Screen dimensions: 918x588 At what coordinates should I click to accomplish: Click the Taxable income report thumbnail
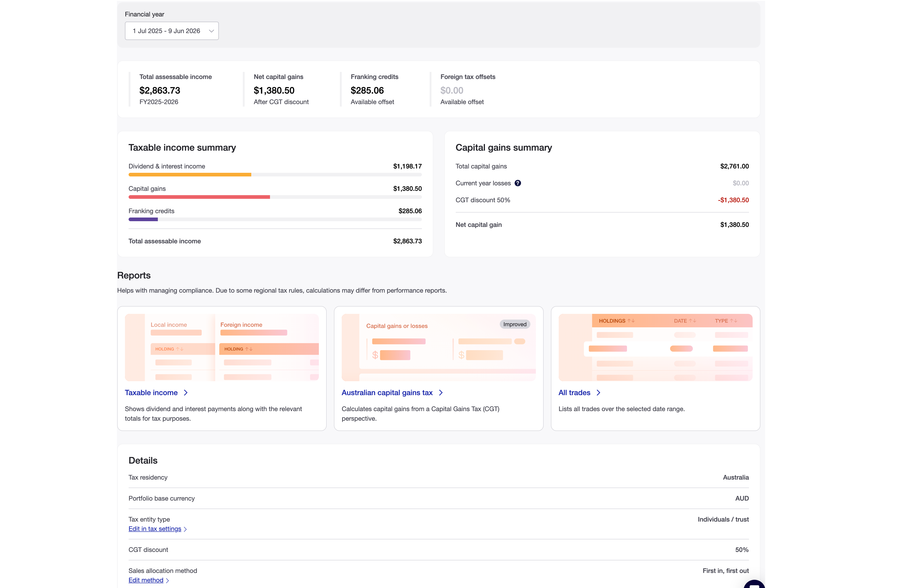click(222, 347)
